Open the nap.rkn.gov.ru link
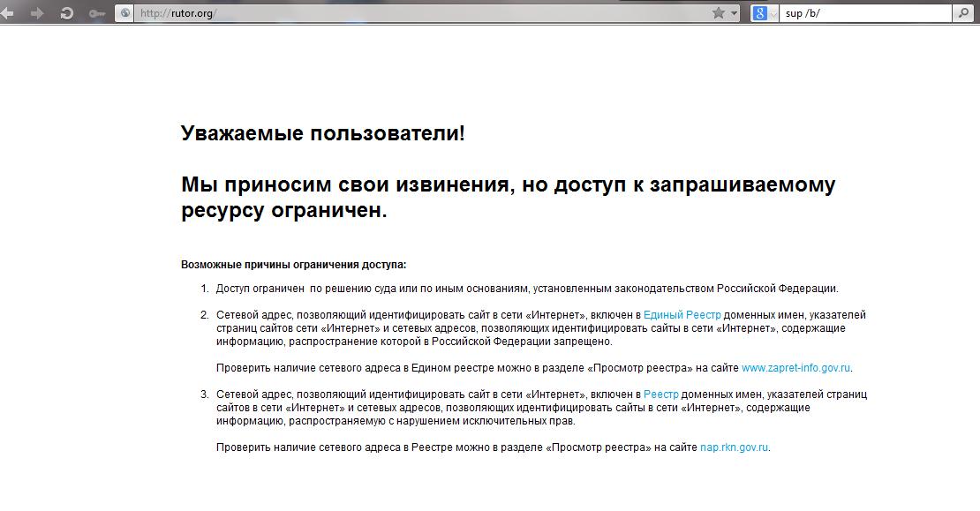This screenshot has height=511, width=980. [x=734, y=447]
